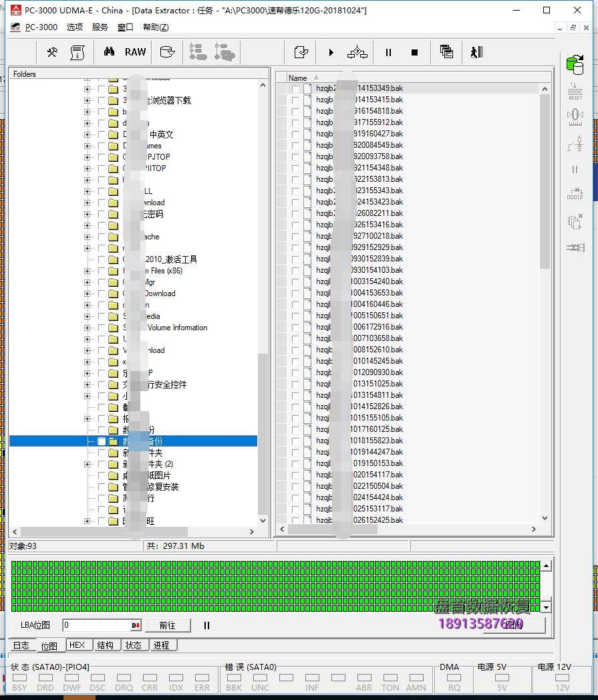This screenshot has width=598, height=700.
Task: Open the binoculars search tool
Action: click(x=109, y=51)
